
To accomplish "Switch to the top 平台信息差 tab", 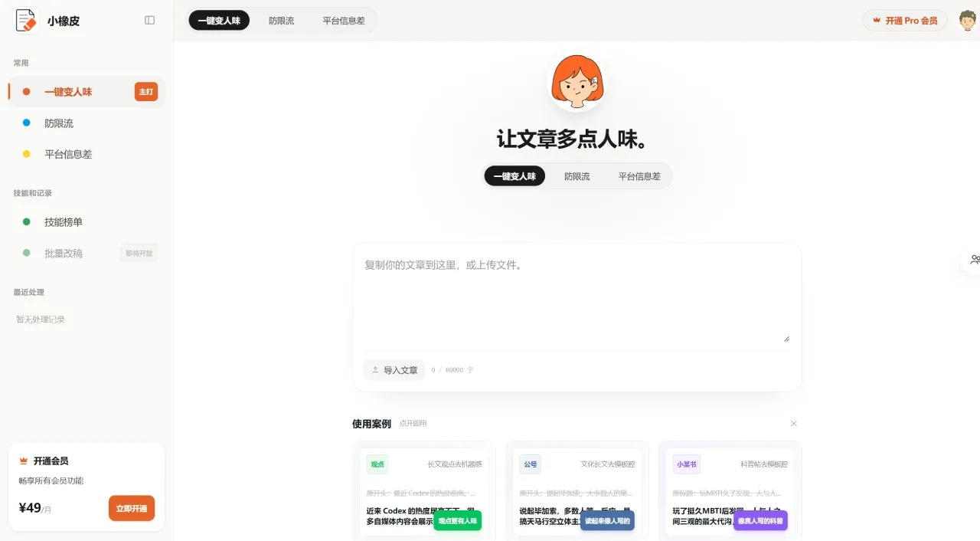I will click(x=343, y=21).
